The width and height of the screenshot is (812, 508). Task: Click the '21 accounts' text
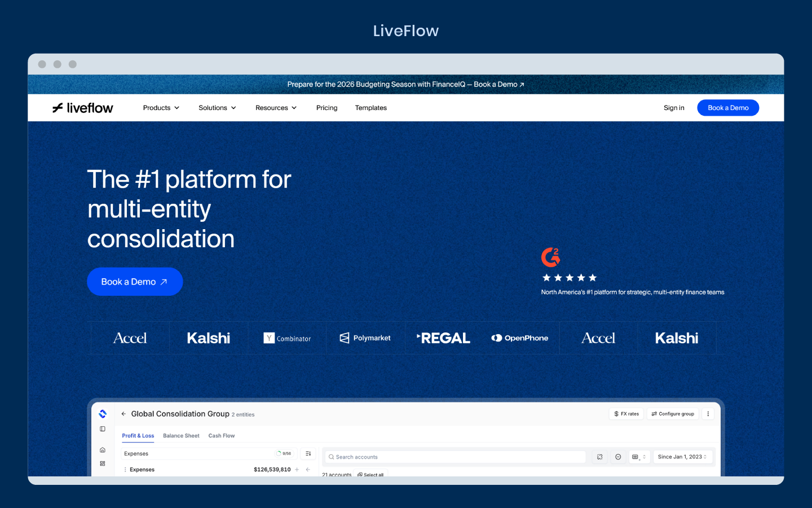[x=337, y=474]
